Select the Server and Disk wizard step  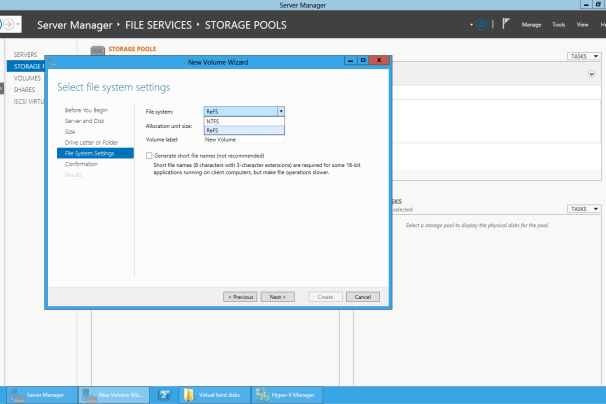[x=84, y=121]
